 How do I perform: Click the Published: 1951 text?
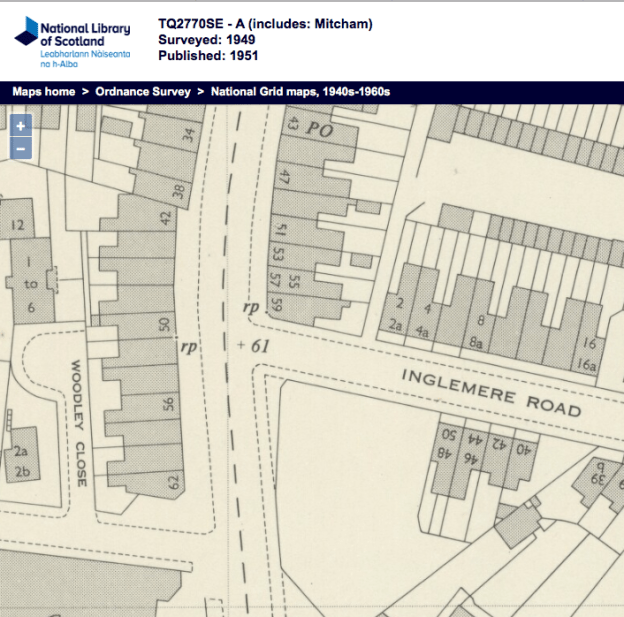click(208, 56)
